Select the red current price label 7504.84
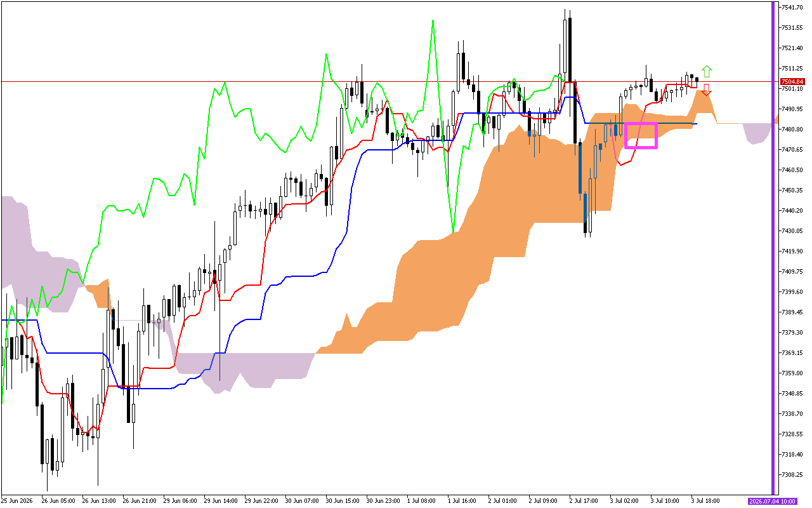The height and width of the screenshot is (508, 812). [x=792, y=81]
